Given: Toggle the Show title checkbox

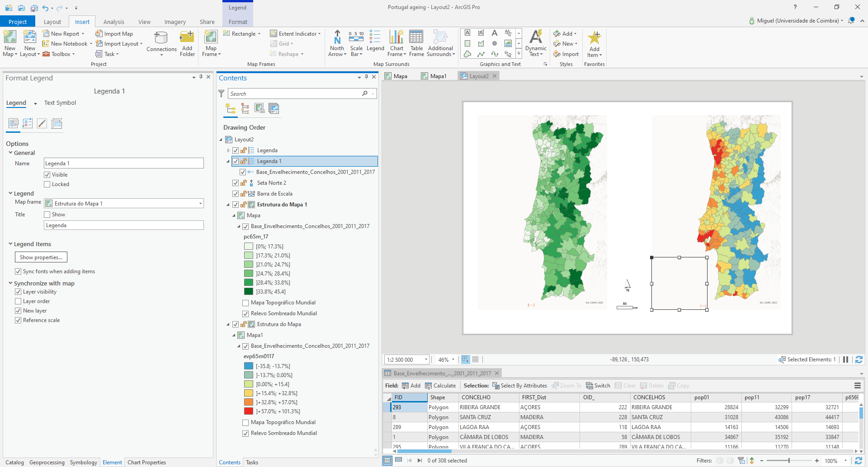Looking at the screenshot, I should 47,215.
